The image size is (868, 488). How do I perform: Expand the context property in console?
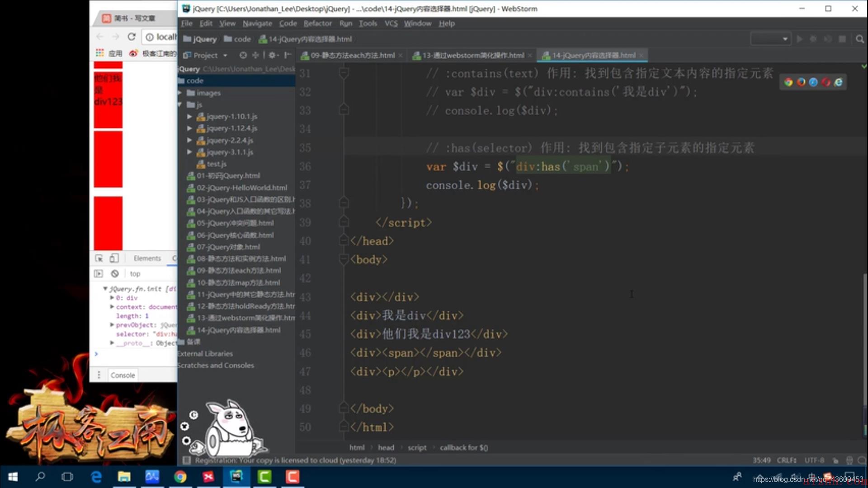click(x=112, y=307)
